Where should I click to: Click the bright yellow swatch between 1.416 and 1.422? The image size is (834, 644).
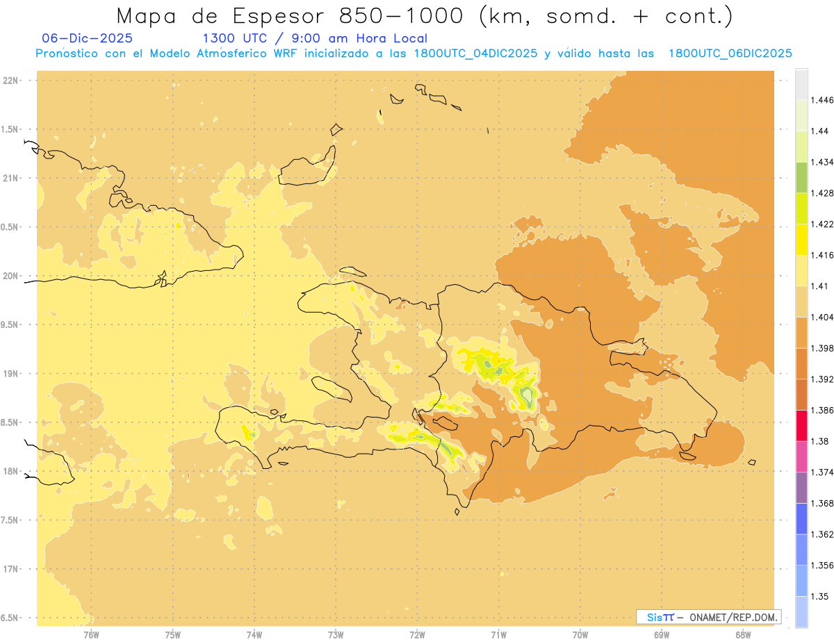tap(801, 239)
